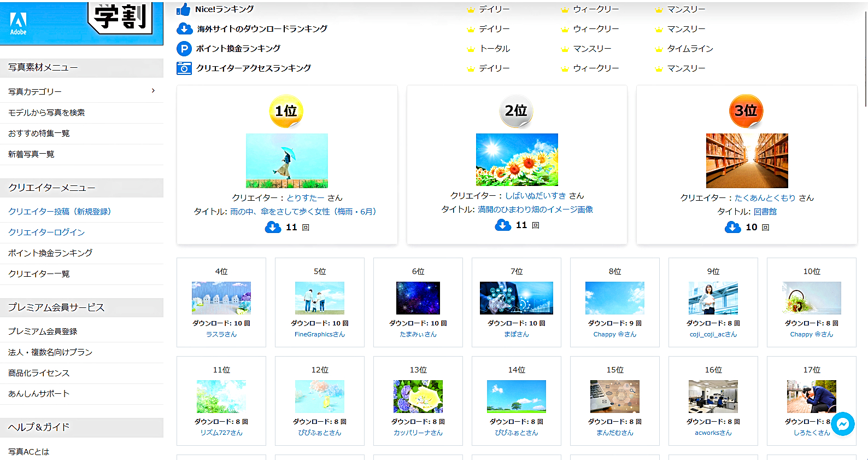Select クリエイターアクセスランキング マンスリー
The image size is (868, 460).
(x=686, y=68)
